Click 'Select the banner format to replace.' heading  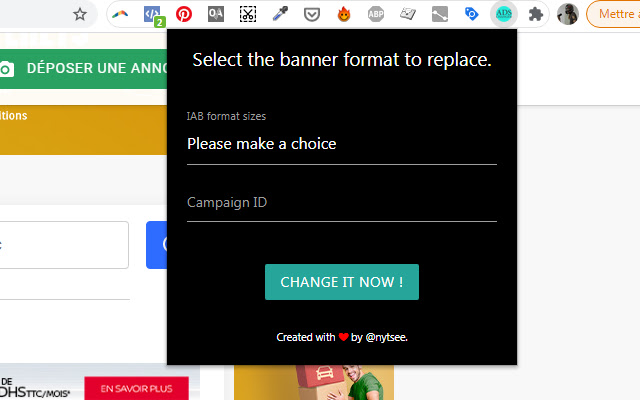tap(342, 60)
